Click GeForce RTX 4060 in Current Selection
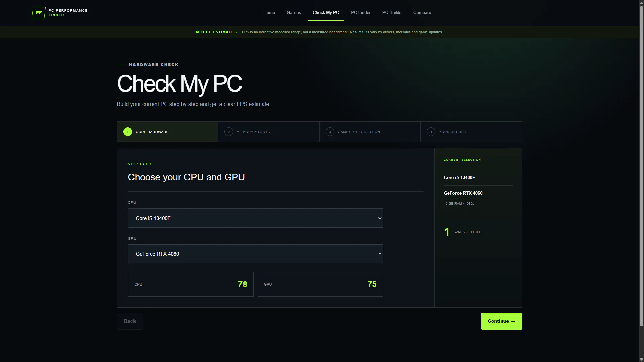644x362 pixels. [463, 193]
